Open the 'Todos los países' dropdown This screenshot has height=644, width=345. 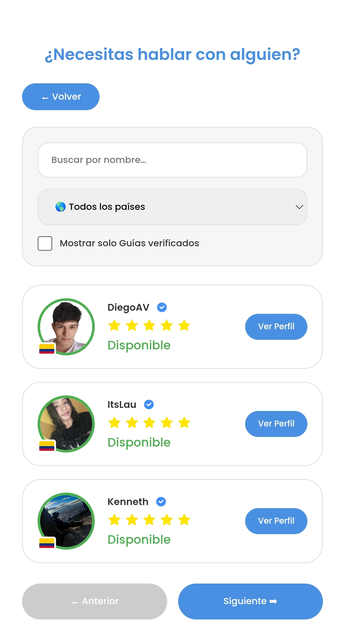click(x=172, y=207)
